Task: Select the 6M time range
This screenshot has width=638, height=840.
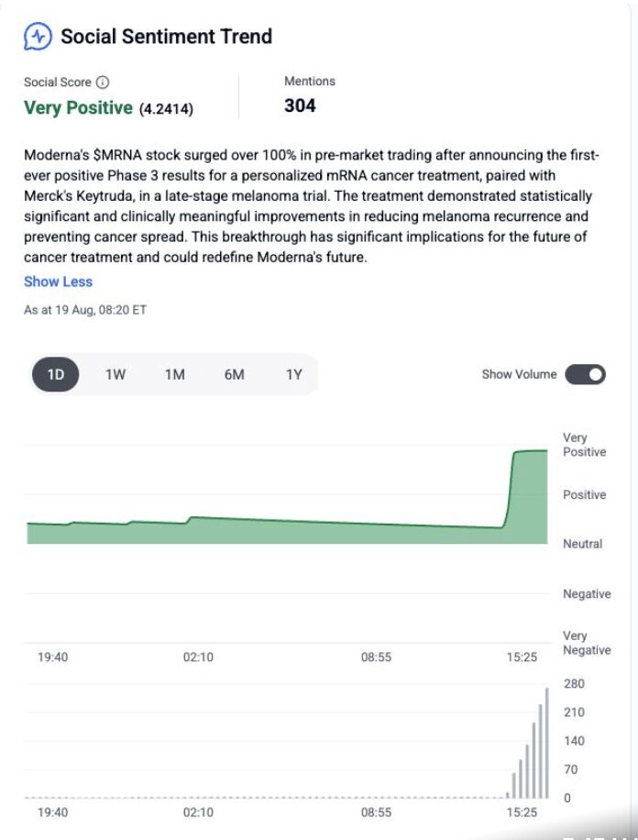Action: 234,374
